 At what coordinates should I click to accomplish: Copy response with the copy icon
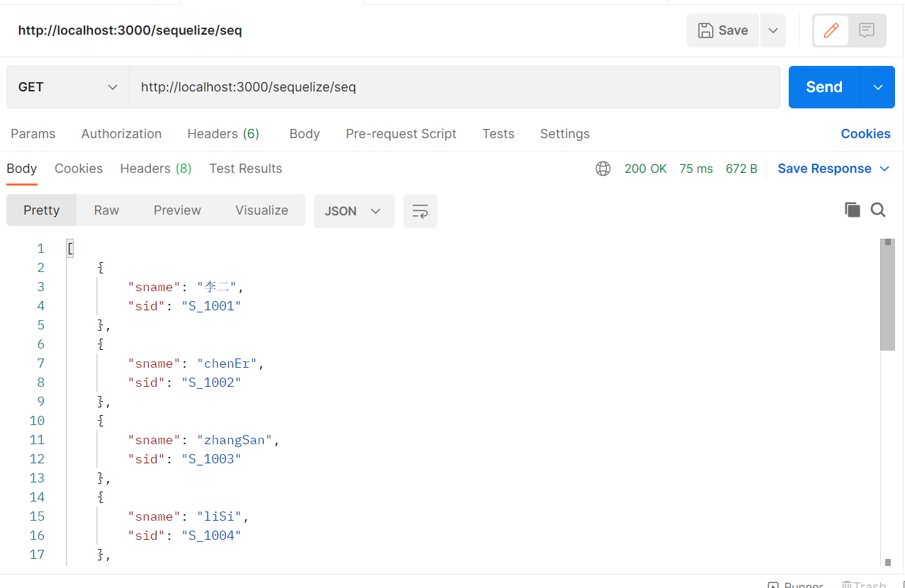[852, 210]
